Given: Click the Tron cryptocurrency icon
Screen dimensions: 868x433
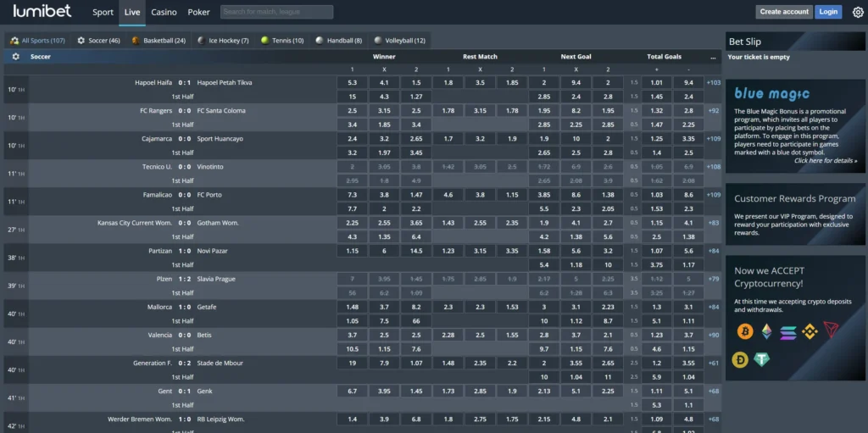Looking at the screenshot, I should coord(831,330).
